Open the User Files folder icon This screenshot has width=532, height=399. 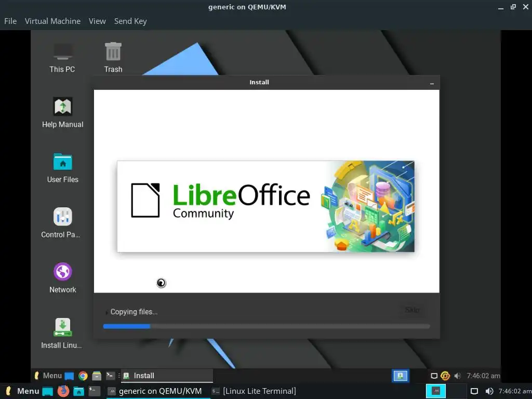(x=62, y=168)
